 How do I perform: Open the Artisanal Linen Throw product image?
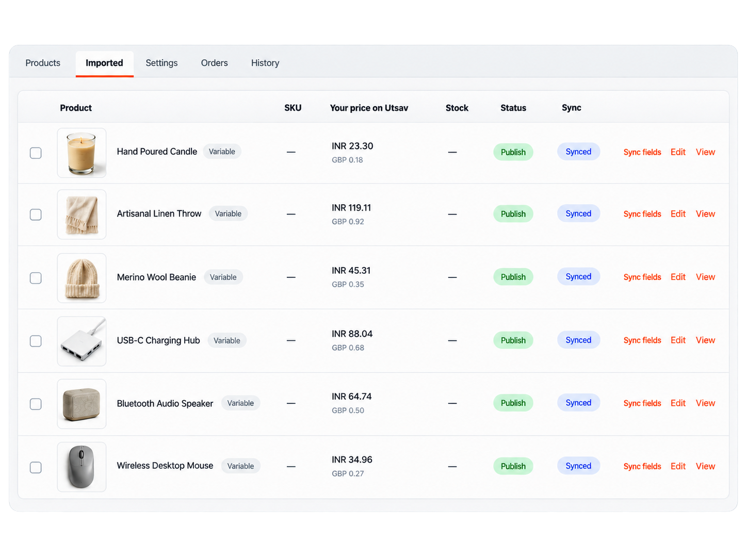[x=82, y=215]
